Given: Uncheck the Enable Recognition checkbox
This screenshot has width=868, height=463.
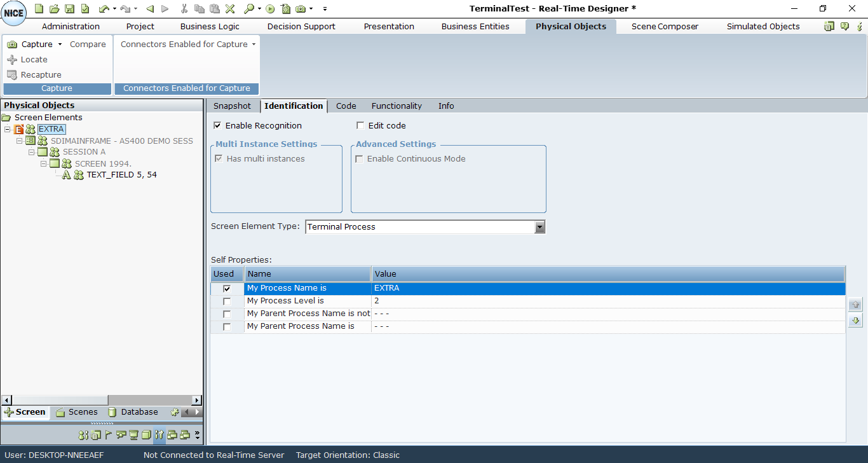Looking at the screenshot, I should [x=218, y=126].
